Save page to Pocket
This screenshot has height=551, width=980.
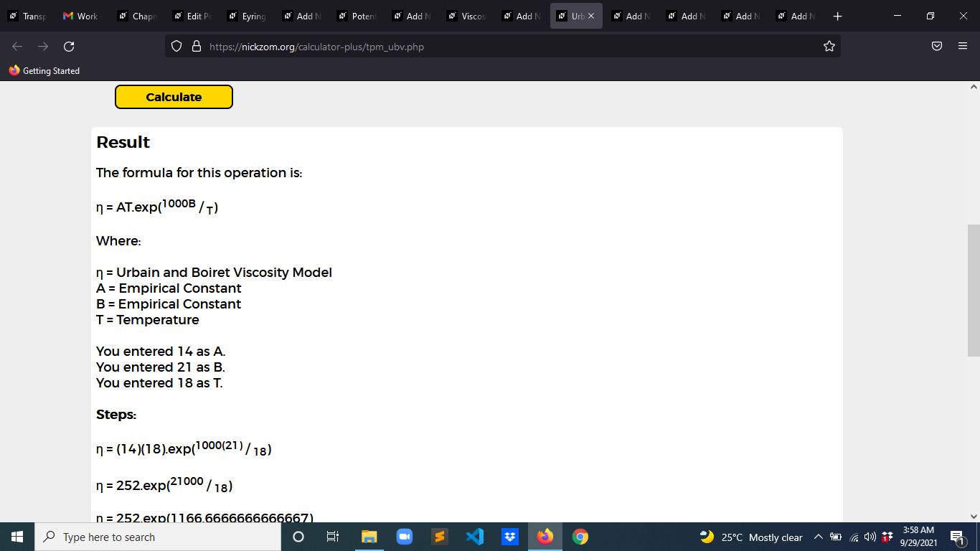pyautogui.click(x=937, y=47)
